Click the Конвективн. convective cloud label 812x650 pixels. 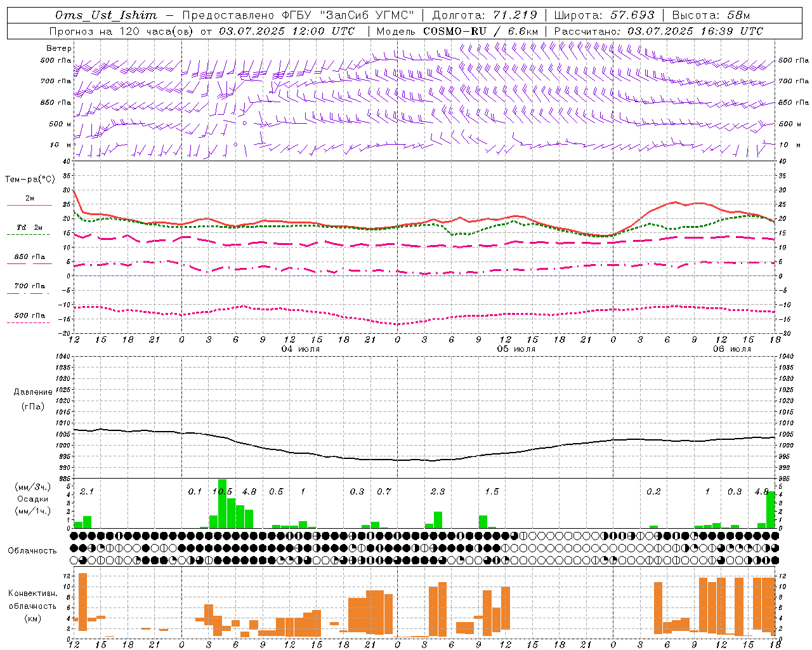[32, 593]
